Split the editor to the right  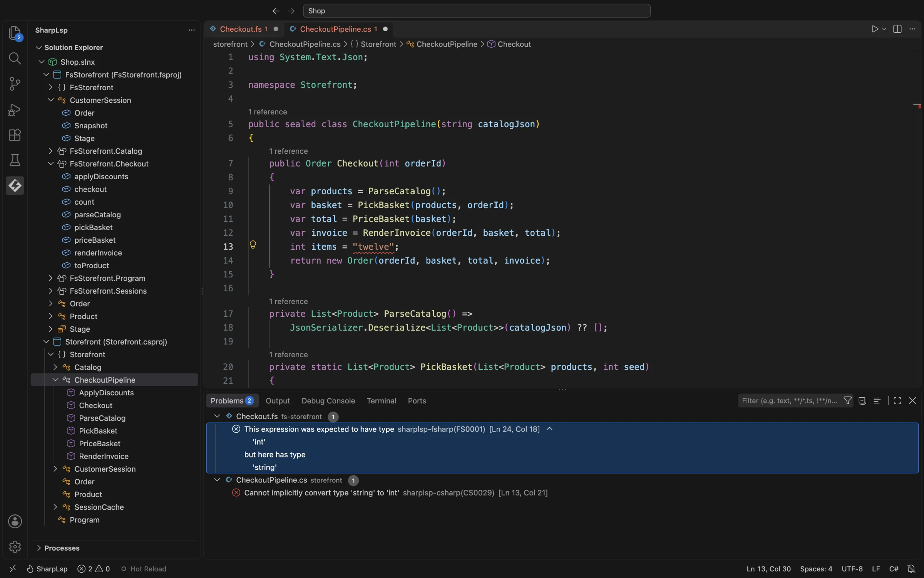tap(897, 29)
